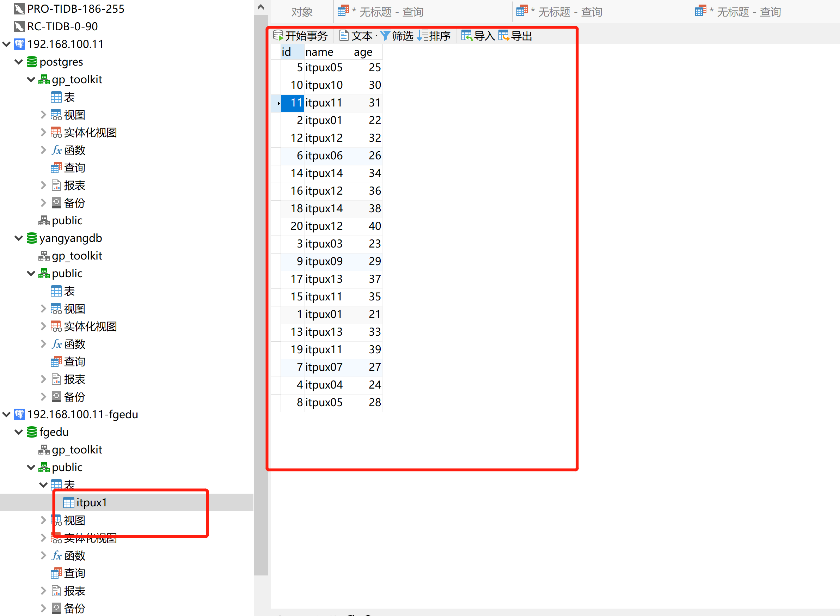Select the RC-TIDB-0-90 connection icon
Viewport: 840px width, 616px height.
point(19,26)
